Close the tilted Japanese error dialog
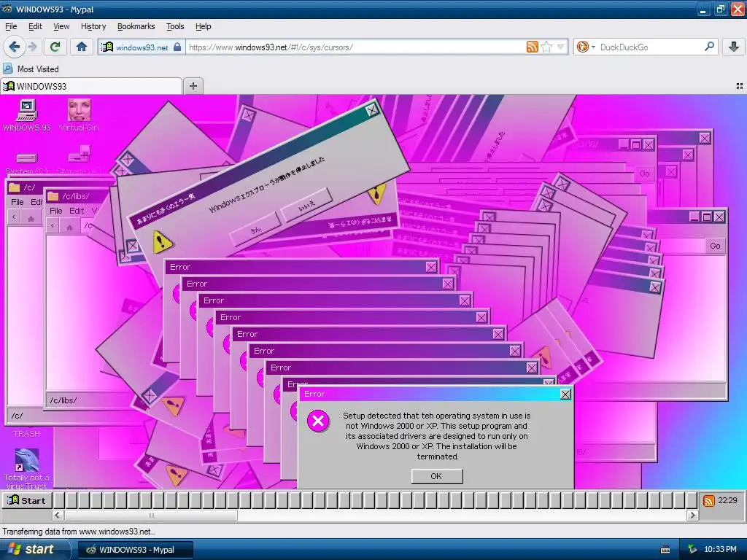Screen dimensions: 747x560 pyautogui.click(x=372, y=110)
